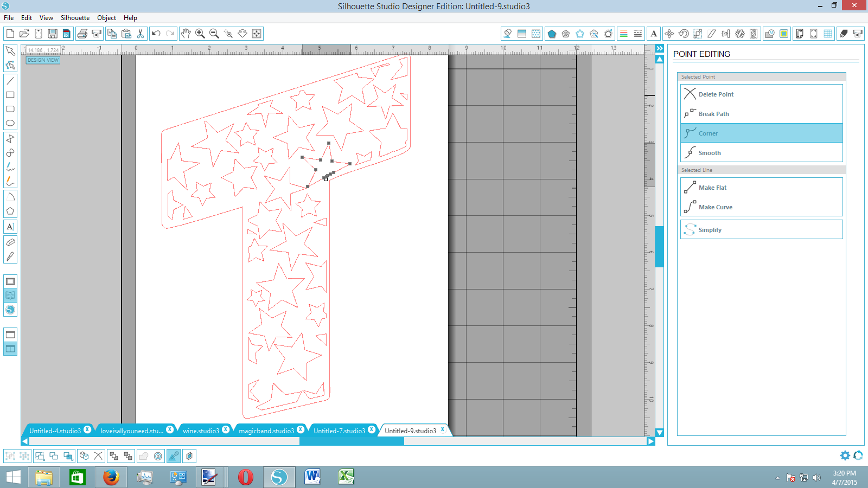Print the design using the printer icon
The height and width of the screenshot is (488, 868).
click(82, 34)
